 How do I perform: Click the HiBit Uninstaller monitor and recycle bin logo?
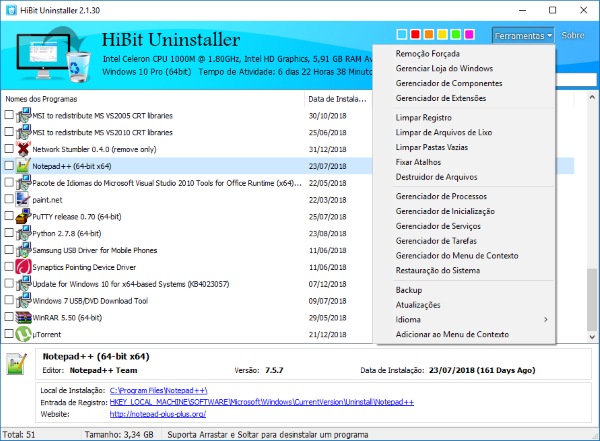pyautogui.click(x=53, y=56)
